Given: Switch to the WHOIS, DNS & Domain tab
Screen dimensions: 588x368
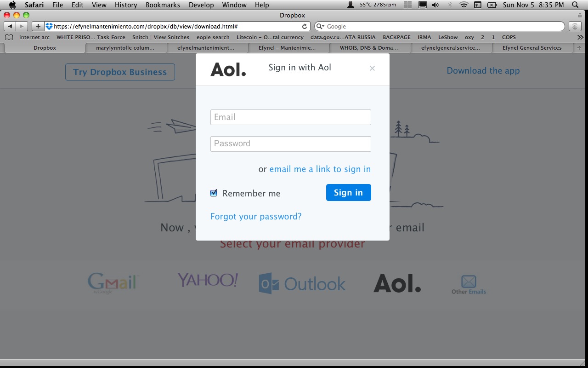Looking at the screenshot, I should [x=369, y=48].
